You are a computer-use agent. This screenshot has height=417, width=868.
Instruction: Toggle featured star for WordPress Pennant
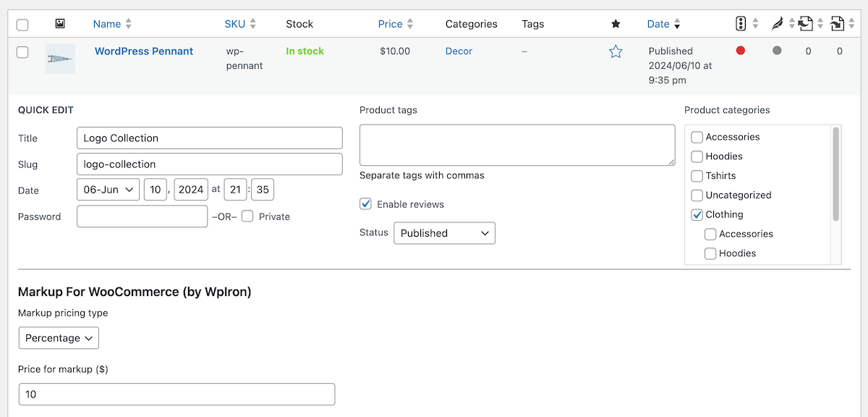(x=616, y=51)
